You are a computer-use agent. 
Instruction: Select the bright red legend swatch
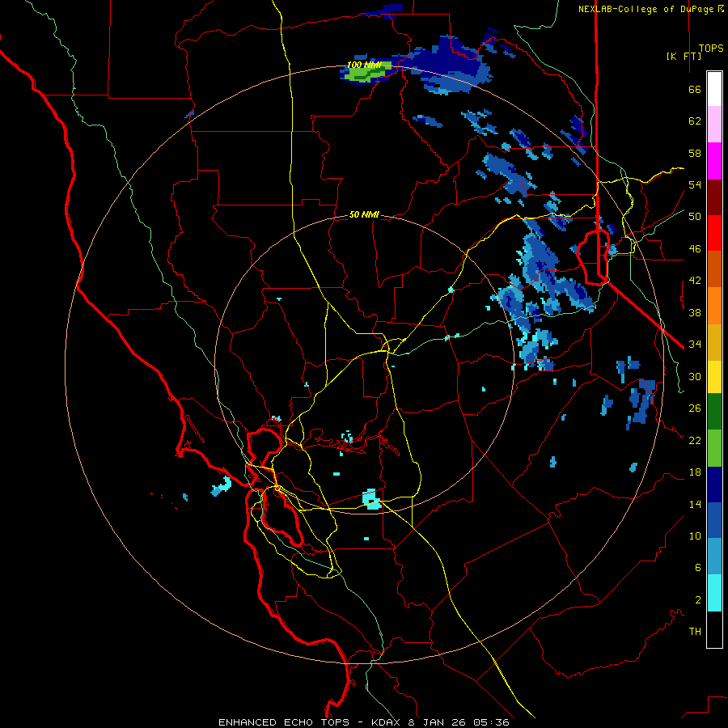point(714,233)
